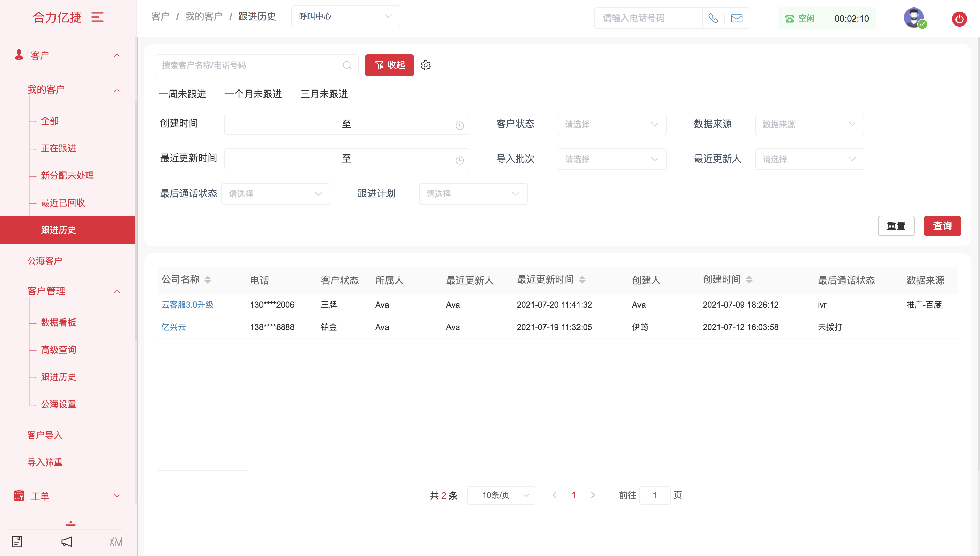Click the megaphone announcement icon
Viewport: 980px width, 556px height.
click(67, 541)
